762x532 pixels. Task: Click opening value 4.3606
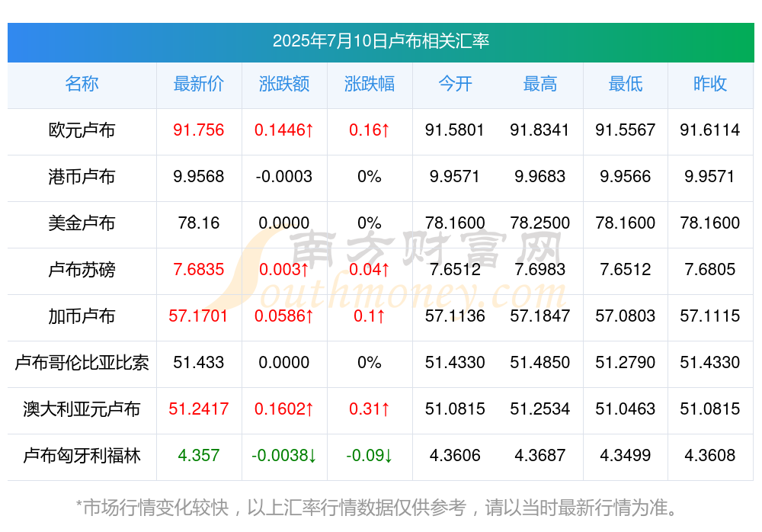click(455, 456)
